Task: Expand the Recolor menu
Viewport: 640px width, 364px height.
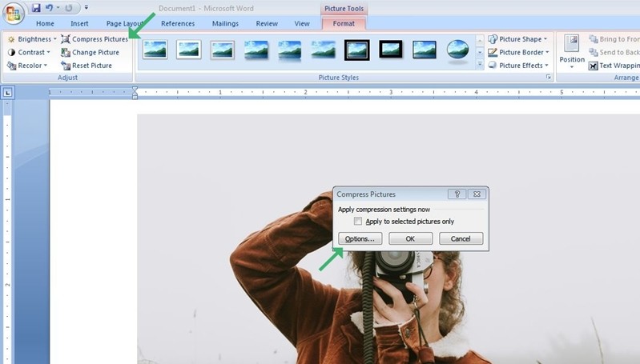Action: coord(27,66)
